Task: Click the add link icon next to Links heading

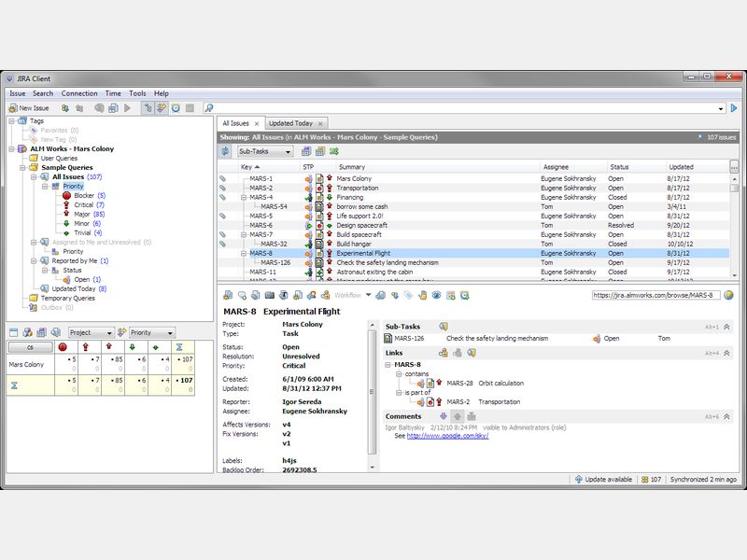Action: pos(443,353)
